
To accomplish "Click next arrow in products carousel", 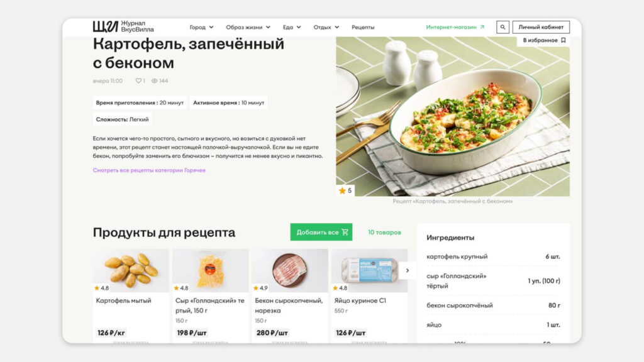I will (408, 270).
